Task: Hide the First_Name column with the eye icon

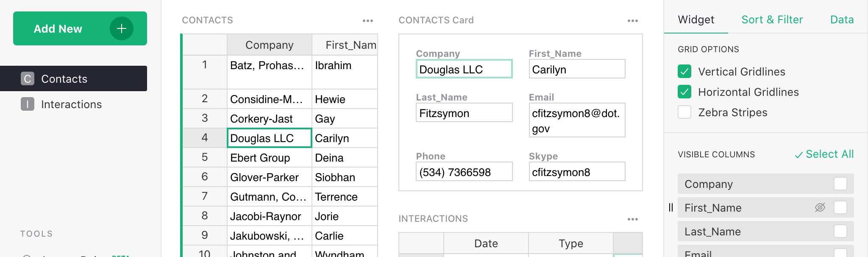Action: click(x=820, y=207)
